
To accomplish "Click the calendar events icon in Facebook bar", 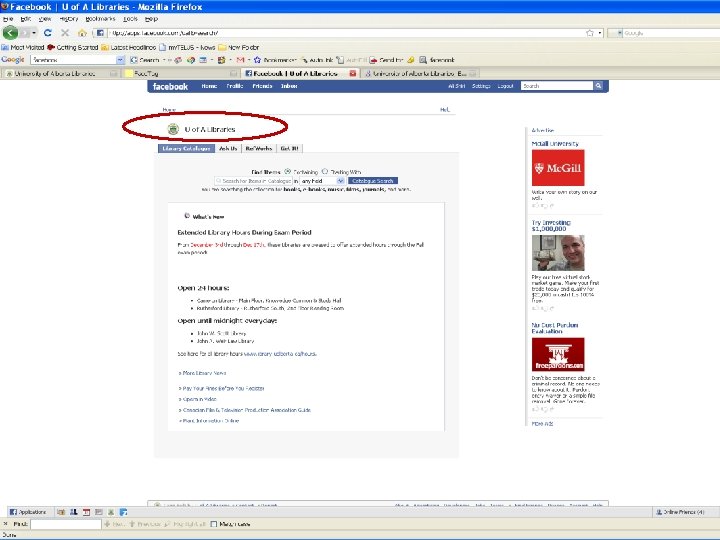I will pyautogui.click(x=86, y=512).
